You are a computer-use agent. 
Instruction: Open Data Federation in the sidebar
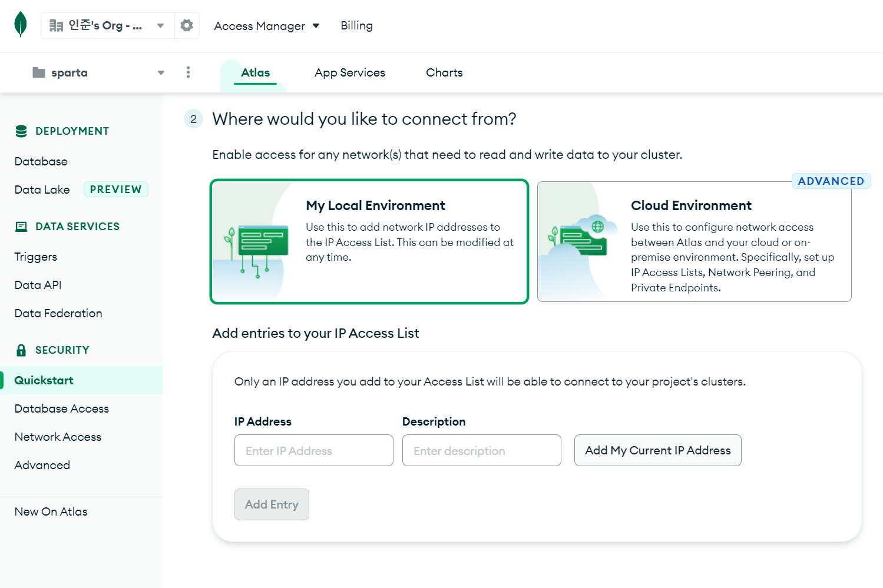click(x=58, y=313)
